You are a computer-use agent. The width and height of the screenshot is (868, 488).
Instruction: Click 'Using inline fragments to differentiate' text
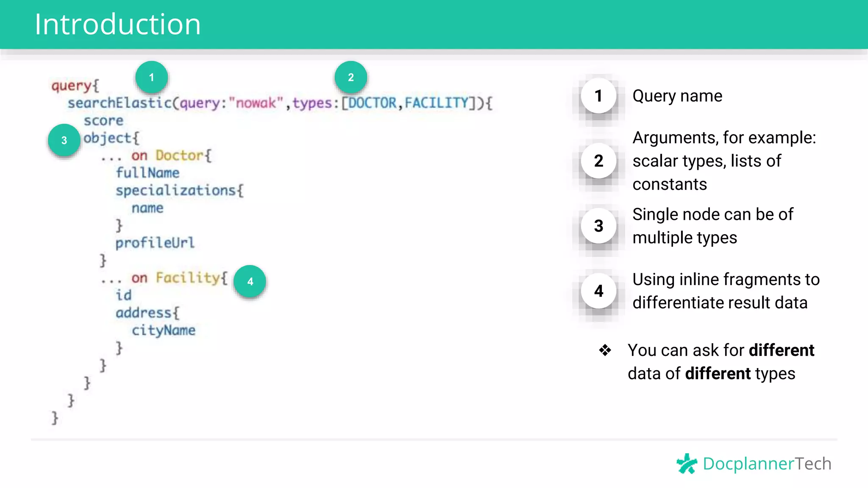tap(726, 291)
